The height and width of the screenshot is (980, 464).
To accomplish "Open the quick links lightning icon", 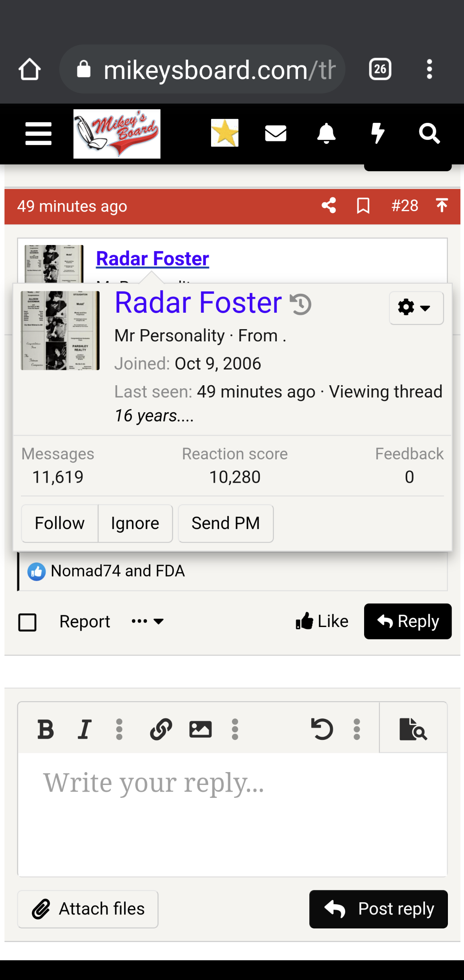I will tap(378, 133).
